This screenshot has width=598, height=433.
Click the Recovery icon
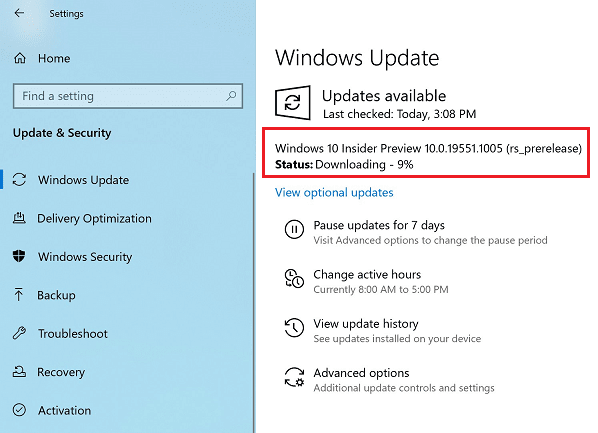point(19,372)
